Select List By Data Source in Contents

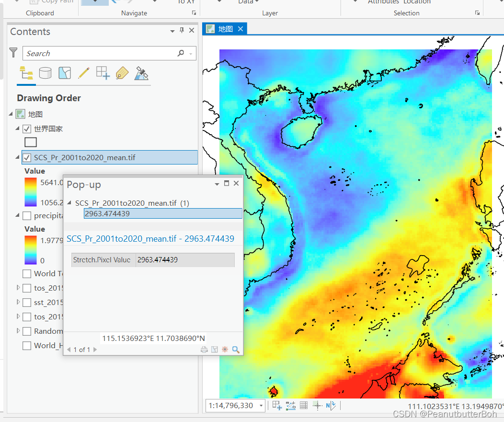click(45, 73)
